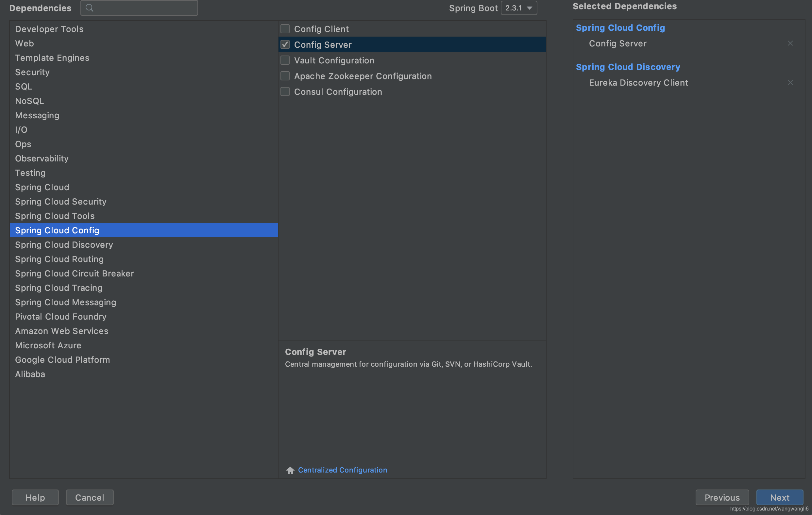The image size is (812, 515).
Task: Choose the Spring Cloud Routing category
Action: [x=59, y=259]
